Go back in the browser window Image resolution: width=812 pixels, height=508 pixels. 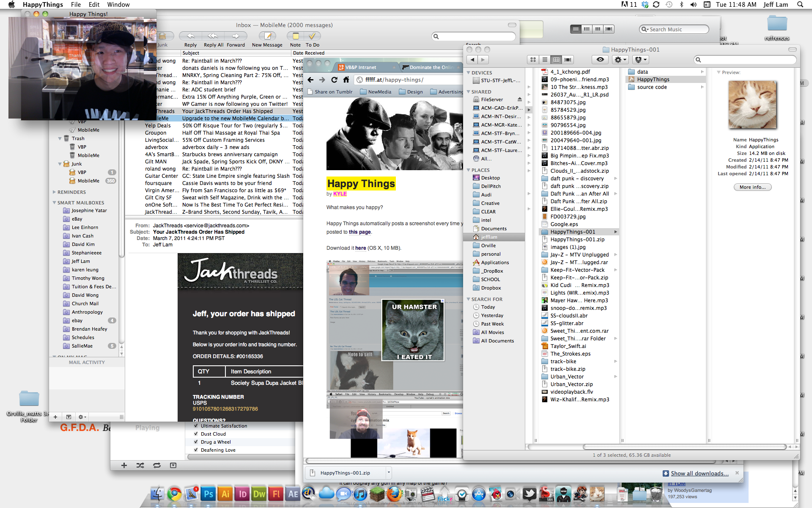point(310,80)
